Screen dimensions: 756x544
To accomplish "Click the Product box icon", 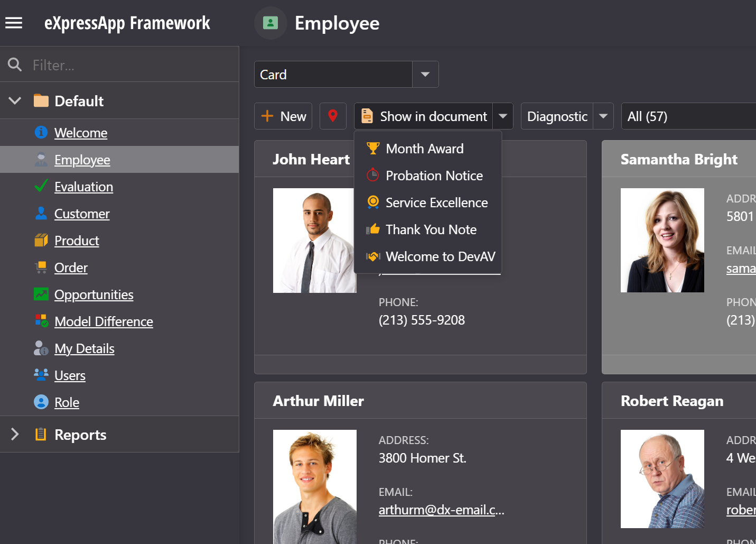I will click(x=41, y=240).
